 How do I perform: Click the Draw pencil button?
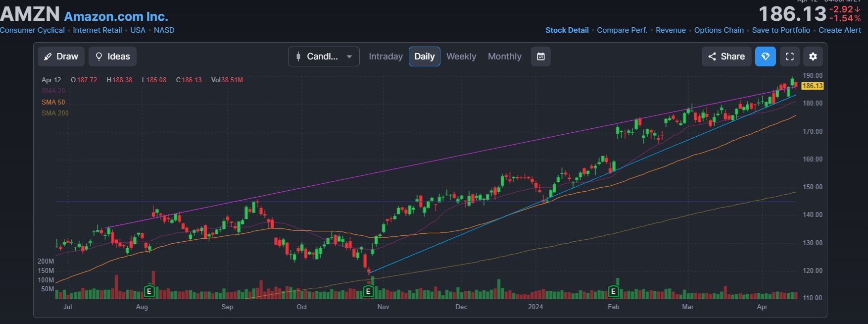[61, 56]
